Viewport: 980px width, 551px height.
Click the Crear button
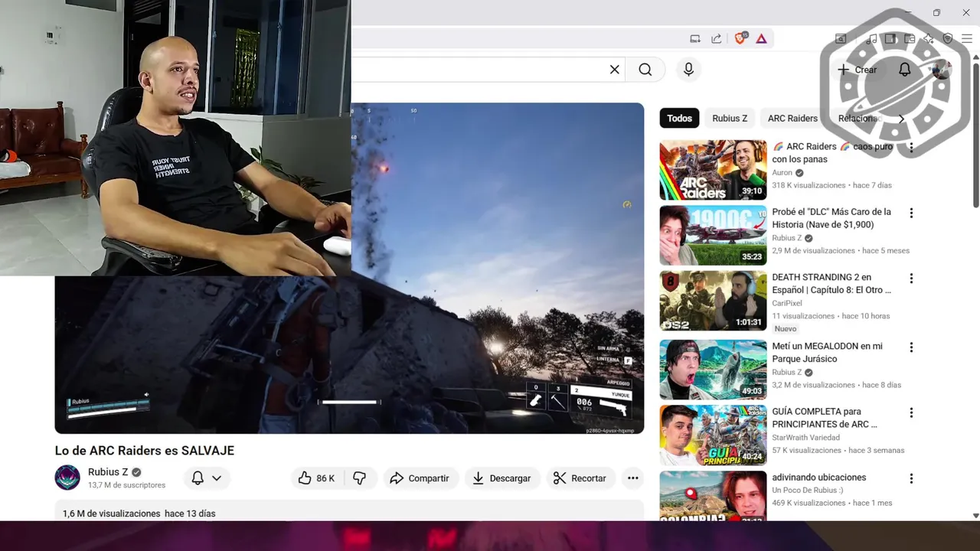857,70
